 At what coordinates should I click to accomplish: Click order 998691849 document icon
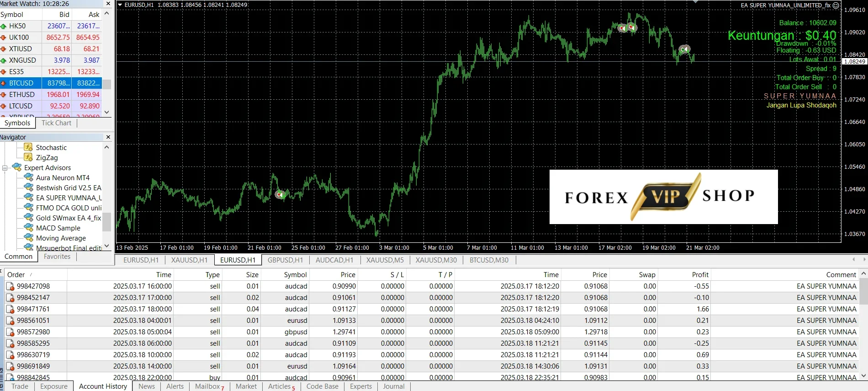pyautogui.click(x=10, y=366)
